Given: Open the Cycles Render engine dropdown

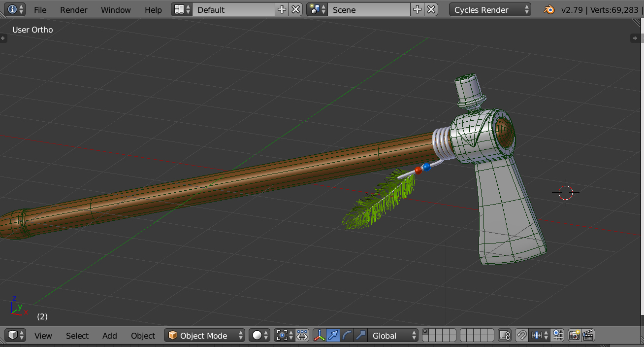Looking at the screenshot, I should pos(490,9).
